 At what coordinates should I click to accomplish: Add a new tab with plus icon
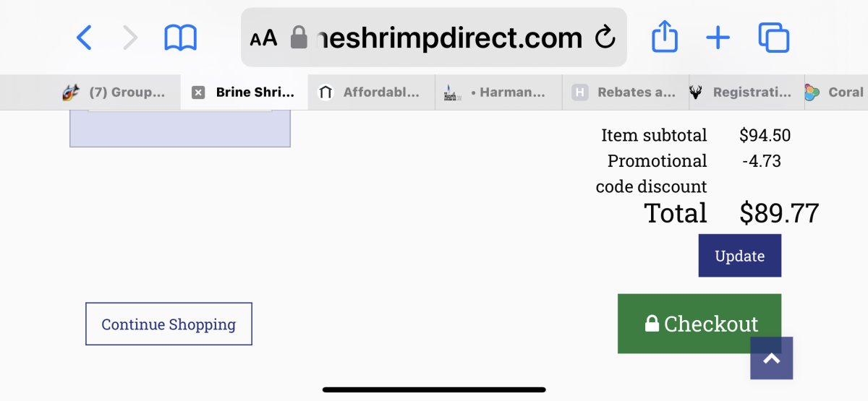(718, 38)
